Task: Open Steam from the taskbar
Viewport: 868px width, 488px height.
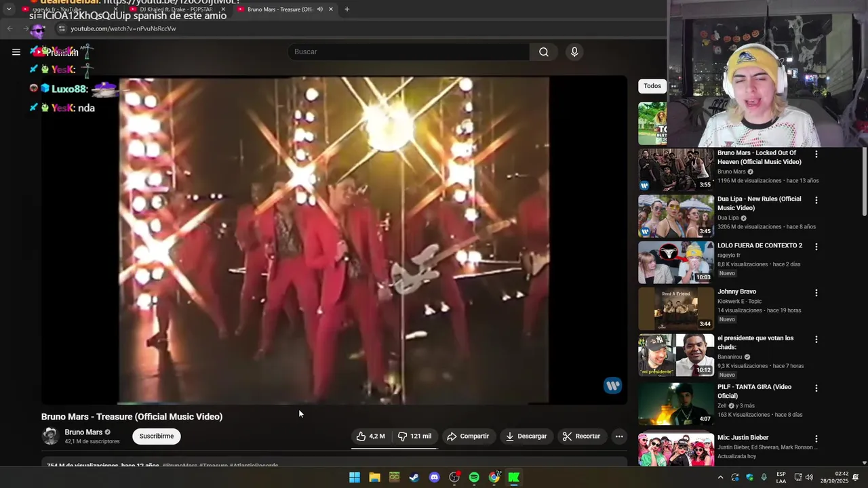Action: pos(414,477)
